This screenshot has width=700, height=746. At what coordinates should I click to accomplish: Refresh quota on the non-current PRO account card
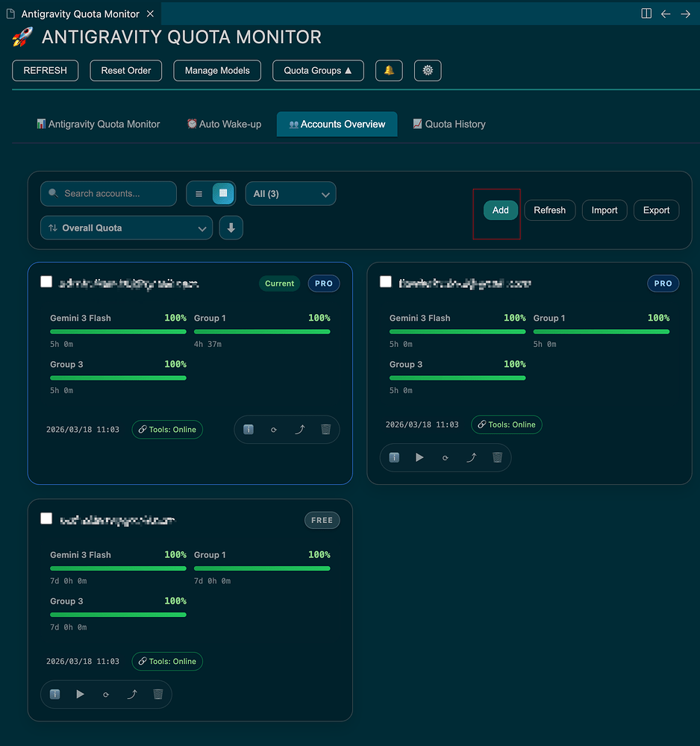446,458
